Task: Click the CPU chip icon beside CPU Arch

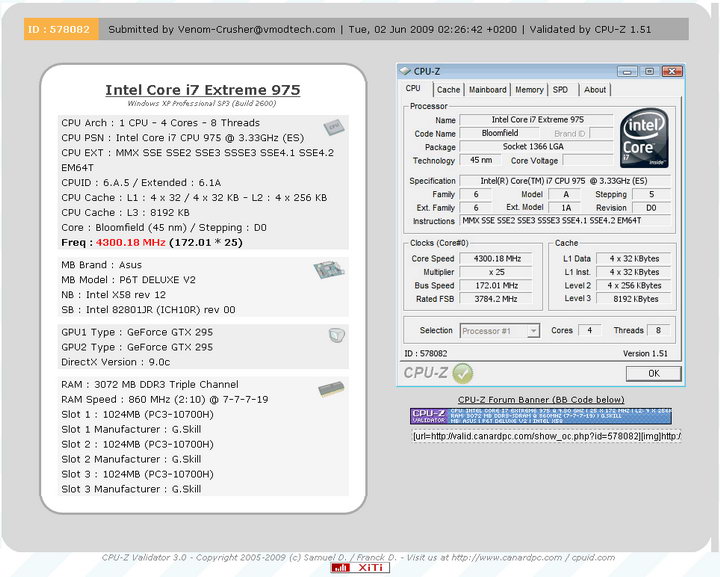Action: click(x=334, y=127)
